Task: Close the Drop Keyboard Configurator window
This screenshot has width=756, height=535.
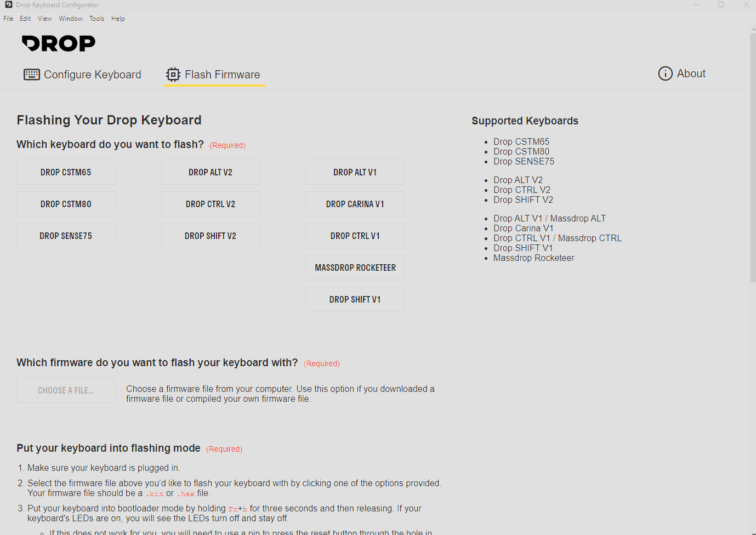Action: [x=746, y=5]
